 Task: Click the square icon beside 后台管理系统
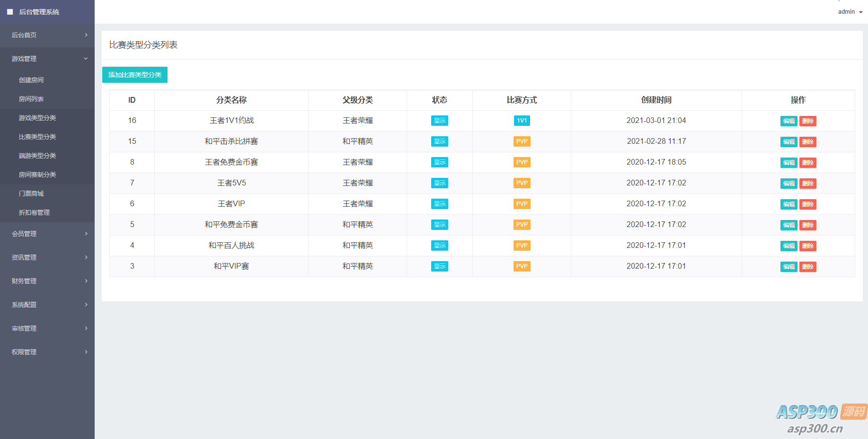click(10, 12)
